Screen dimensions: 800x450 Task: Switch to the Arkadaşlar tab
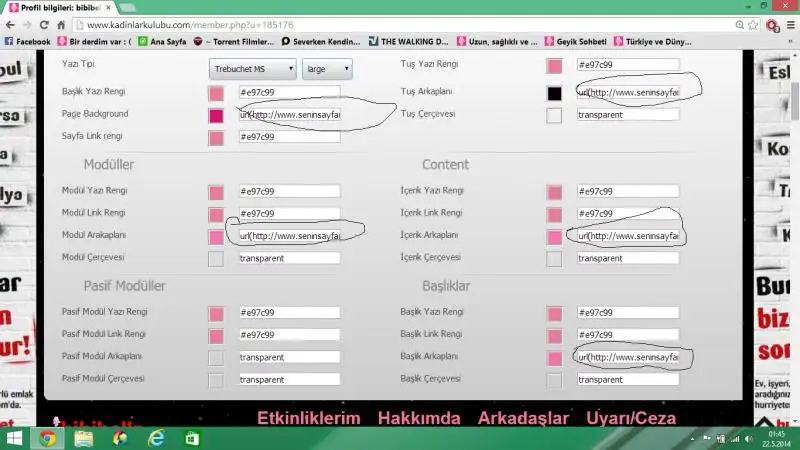click(x=523, y=418)
